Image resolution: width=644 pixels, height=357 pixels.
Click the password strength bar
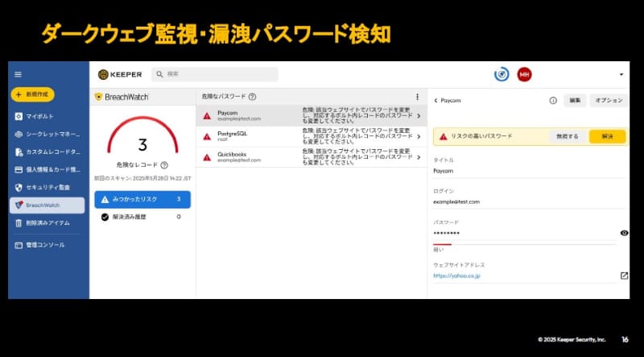coord(525,244)
